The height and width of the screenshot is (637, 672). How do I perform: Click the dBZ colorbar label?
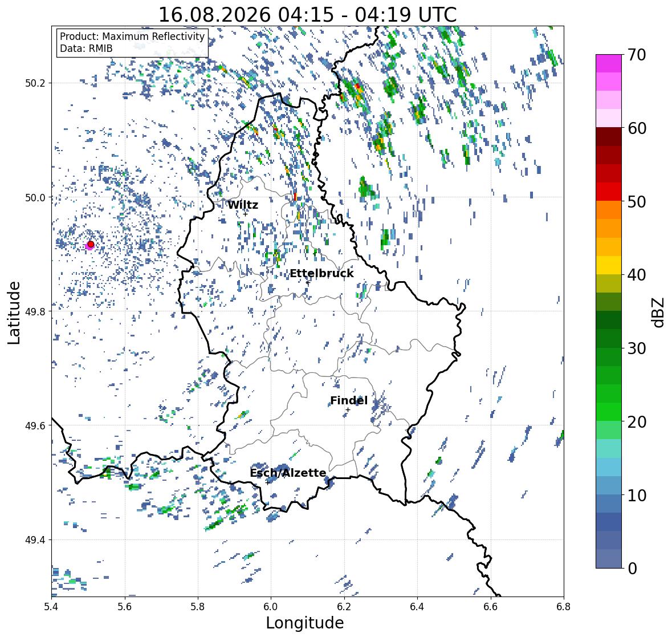(659, 312)
